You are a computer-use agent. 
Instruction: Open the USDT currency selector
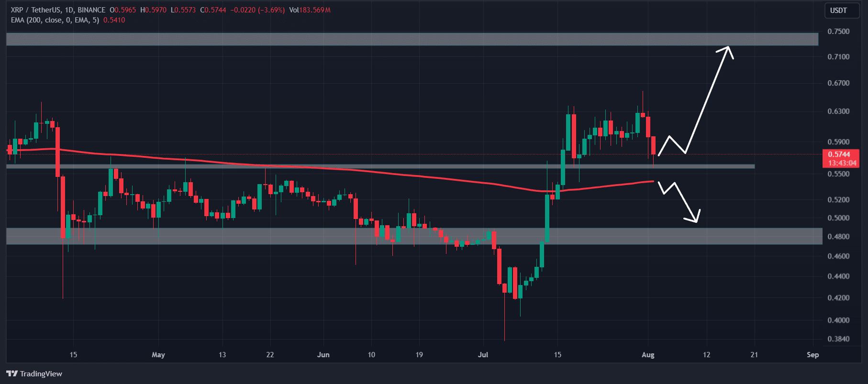(x=841, y=11)
